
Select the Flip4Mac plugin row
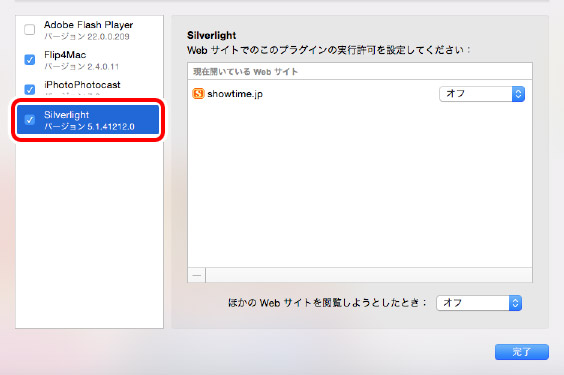tap(89, 60)
